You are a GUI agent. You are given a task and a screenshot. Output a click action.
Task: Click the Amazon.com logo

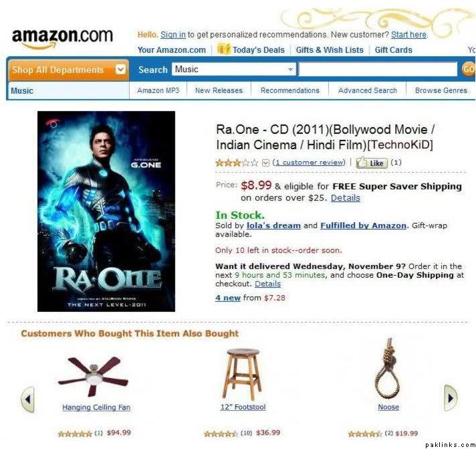coord(62,38)
